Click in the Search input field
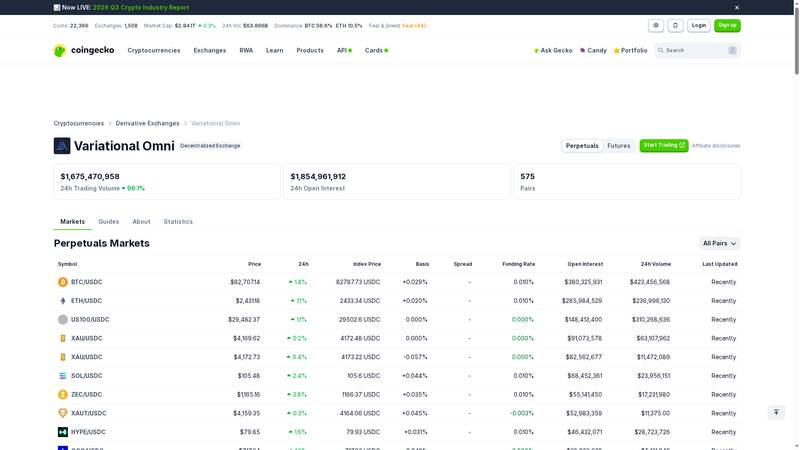Image resolution: width=800 pixels, height=450 pixels. coord(696,51)
